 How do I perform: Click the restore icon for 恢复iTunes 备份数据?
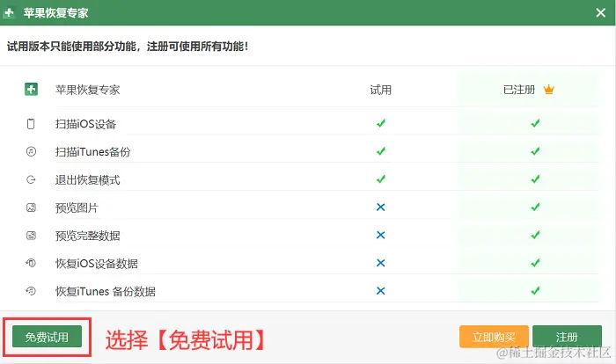coord(31,291)
